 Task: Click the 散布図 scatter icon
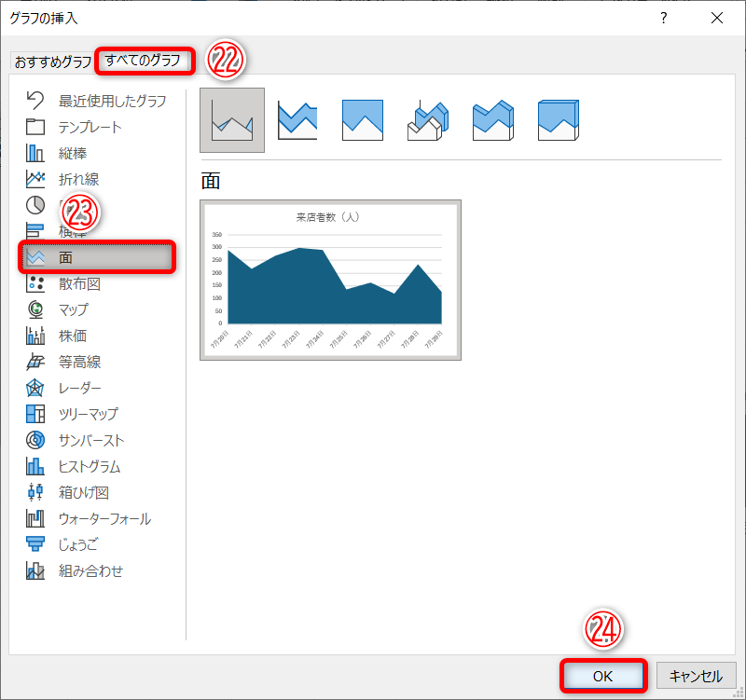click(35, 283)
